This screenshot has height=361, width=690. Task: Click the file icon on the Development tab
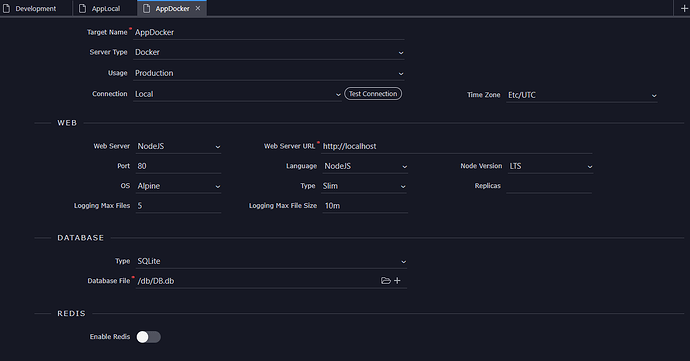(x=6, y=8)
